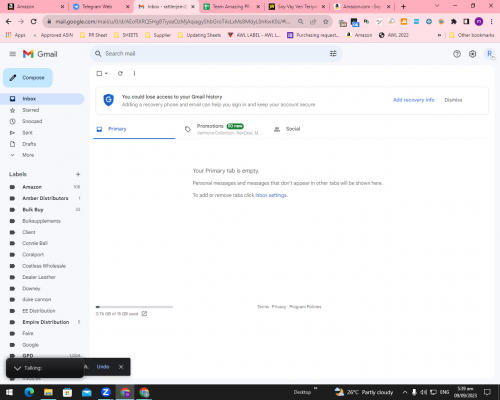The image size is (500, 400).
Task: Tick the select all messages checkbox
Action: tap(99, 73)
